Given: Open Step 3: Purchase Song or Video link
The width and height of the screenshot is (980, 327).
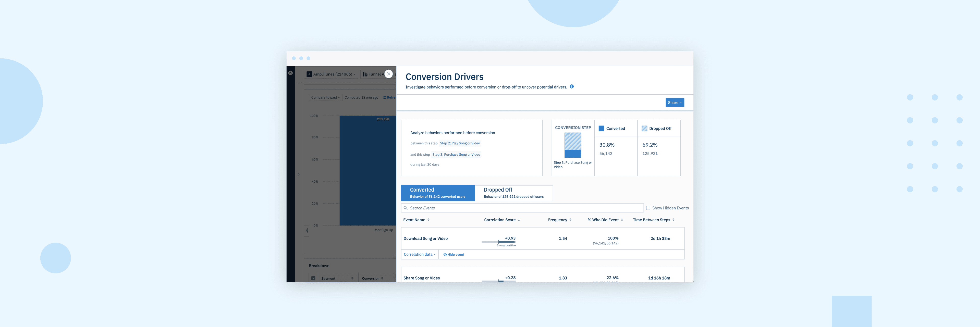Looking at the screenshot, I should click(456, 154).
